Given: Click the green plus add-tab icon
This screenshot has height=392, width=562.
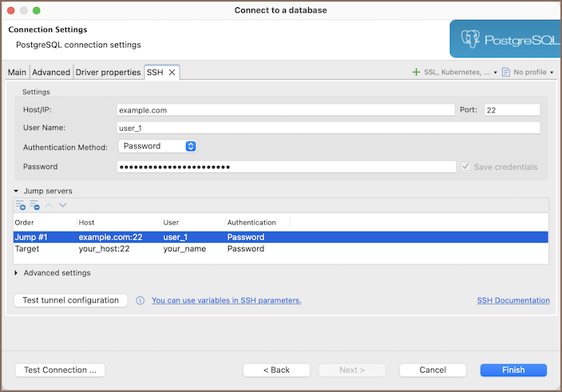Looking at the screenshot, I should pyautogui.click(x=416, y=72).
